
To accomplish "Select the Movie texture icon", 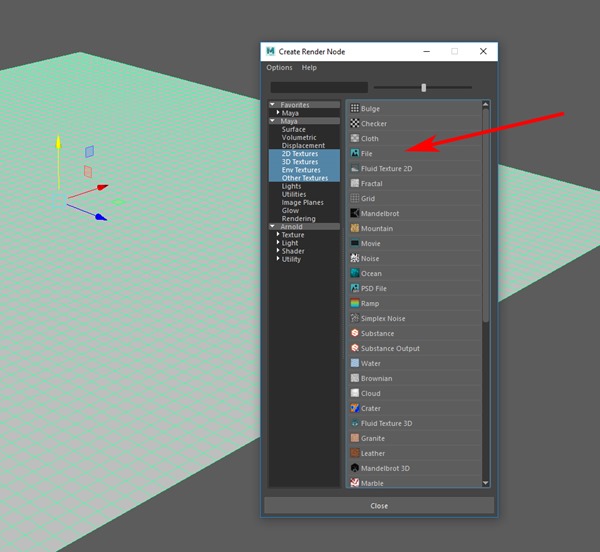I will point(355,243).
